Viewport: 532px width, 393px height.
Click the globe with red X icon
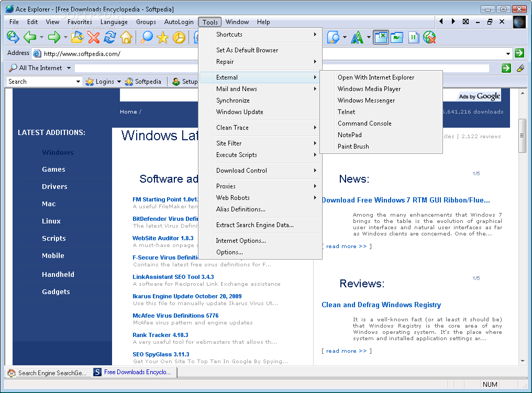tap(429, 37)
